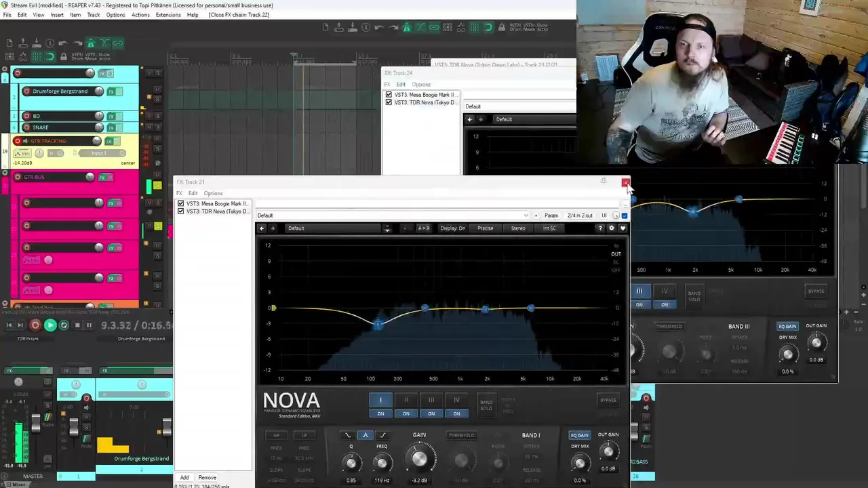
Task: Toggle the transport Repeat button
Action: 64,325
